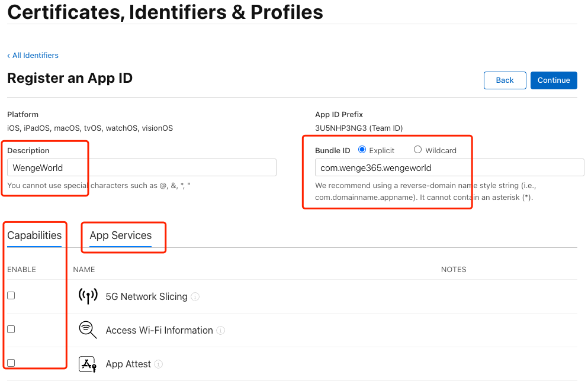The height and width of the screenshot is (391, 588).
Task: Go back to All Identifiers
Action: 33,56
